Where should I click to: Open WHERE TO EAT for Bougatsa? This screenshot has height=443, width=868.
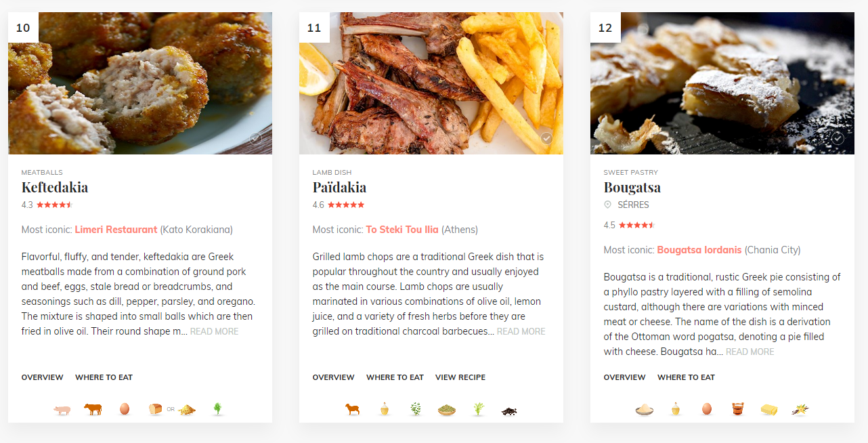click(686, 377)
